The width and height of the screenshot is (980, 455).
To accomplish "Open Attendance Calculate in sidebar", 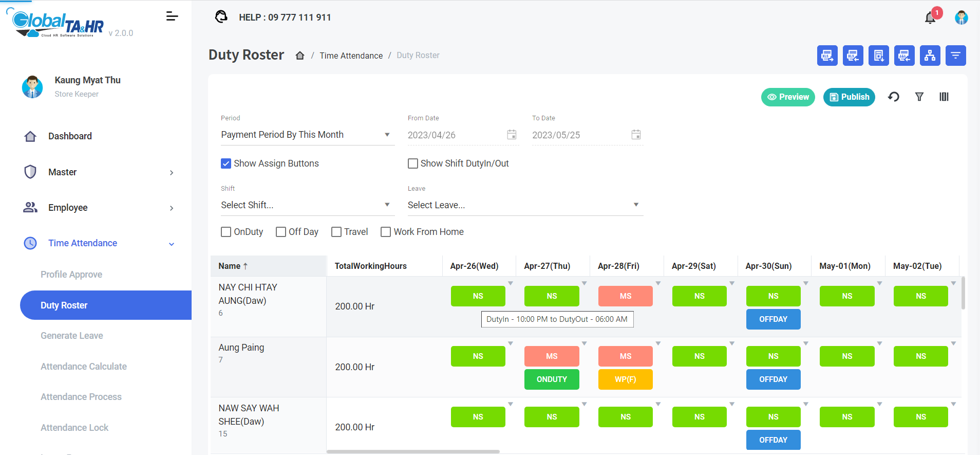I will point(84,367).
